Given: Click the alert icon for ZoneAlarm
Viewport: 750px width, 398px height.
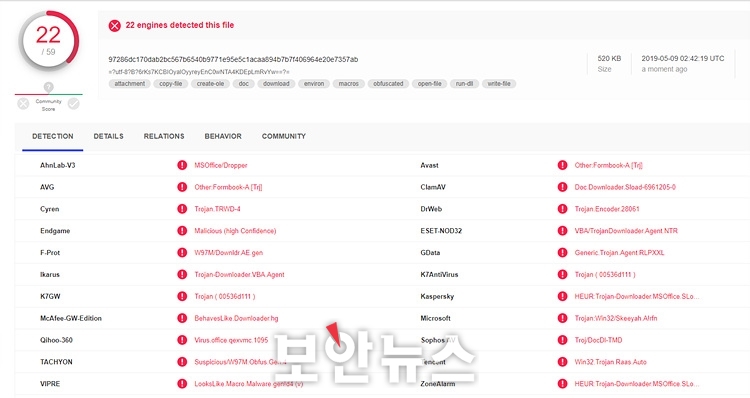Looking at the screenshot, I should [x=562, y=384].
